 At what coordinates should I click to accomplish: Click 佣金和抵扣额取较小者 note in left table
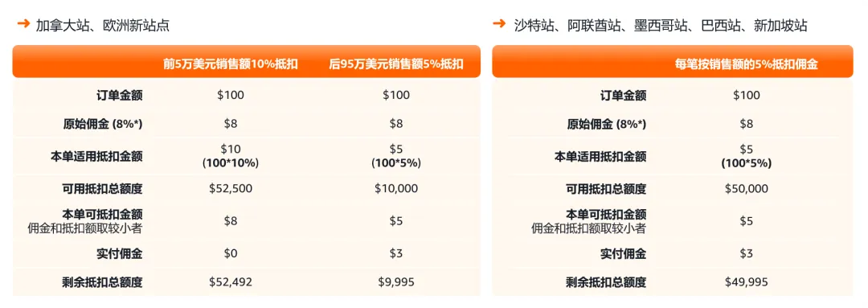[85, 228]
